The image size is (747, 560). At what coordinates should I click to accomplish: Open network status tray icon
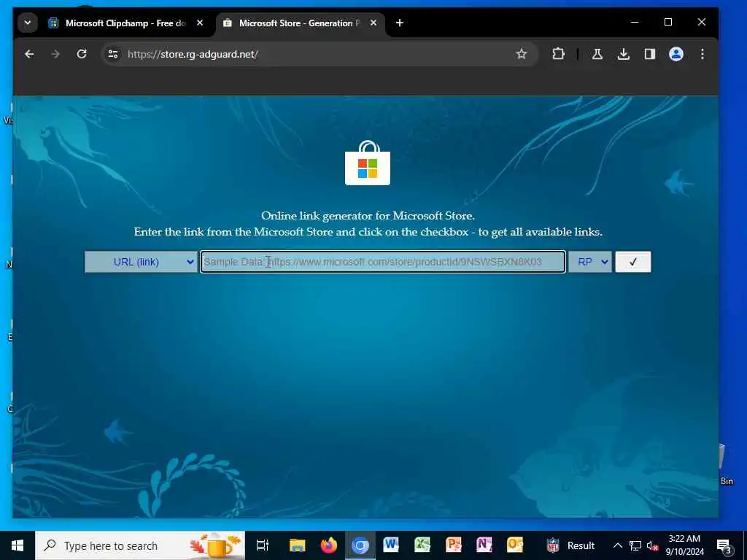pos(635,545)
